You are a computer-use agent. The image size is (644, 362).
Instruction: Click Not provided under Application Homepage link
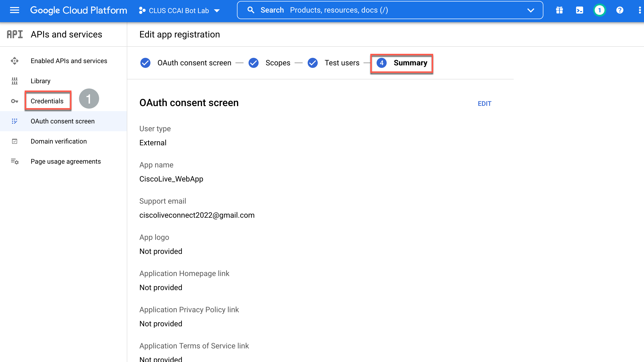click(161, 288)
